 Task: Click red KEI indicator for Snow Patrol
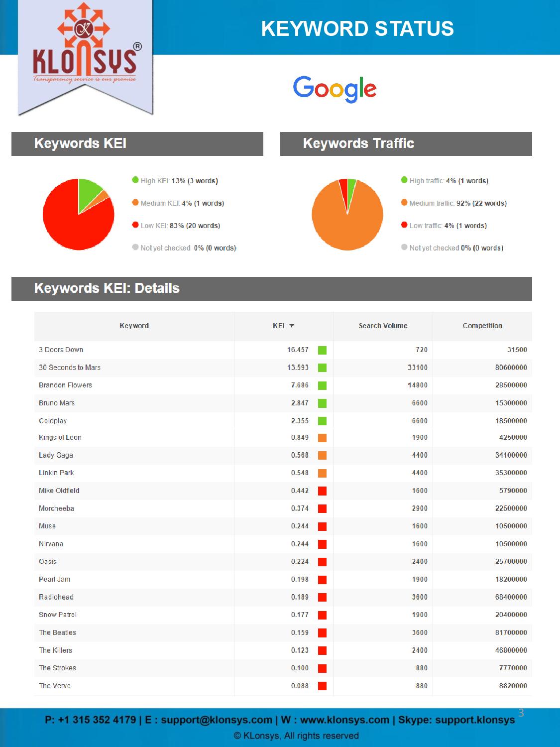[322, 615]
